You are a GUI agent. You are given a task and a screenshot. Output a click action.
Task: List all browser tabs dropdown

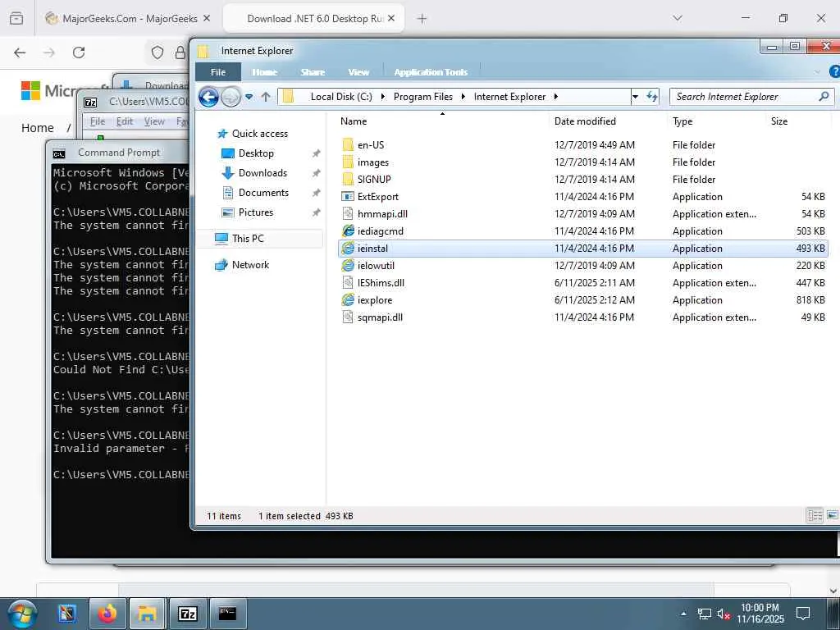(678, 18)
